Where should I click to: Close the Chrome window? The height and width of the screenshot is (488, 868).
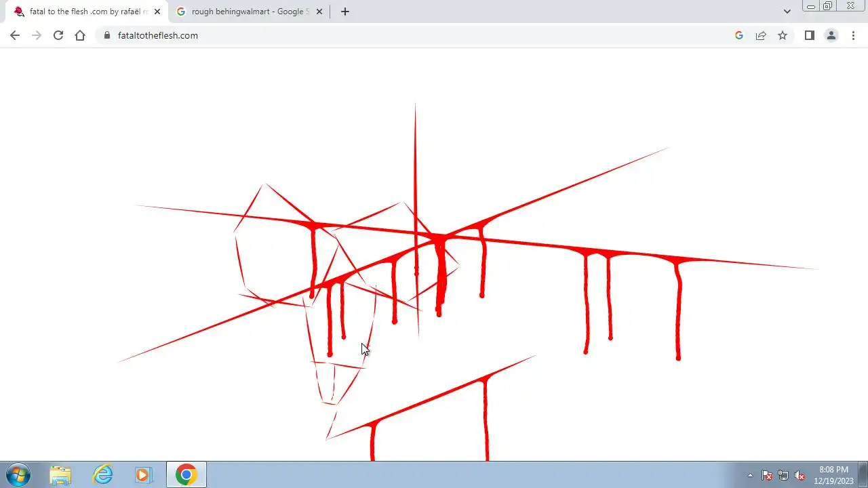tap(851, 6)
